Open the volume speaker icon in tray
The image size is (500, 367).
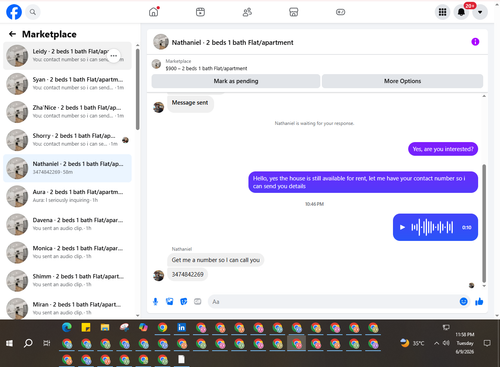click(446, 343)
